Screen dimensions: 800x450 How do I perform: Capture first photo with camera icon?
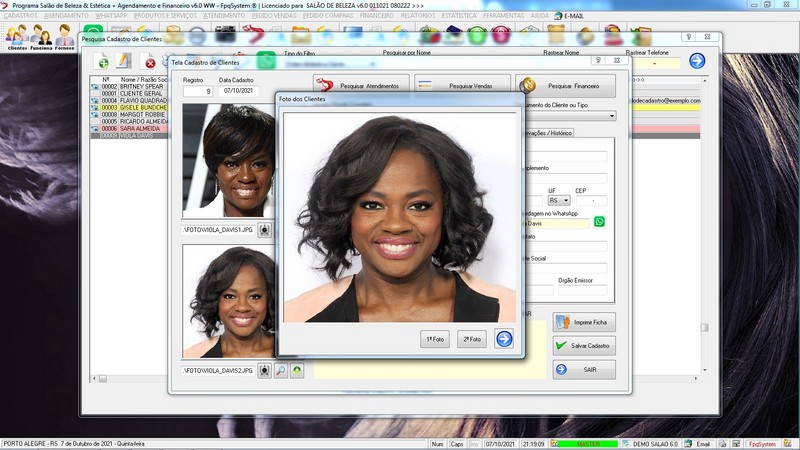264,230
